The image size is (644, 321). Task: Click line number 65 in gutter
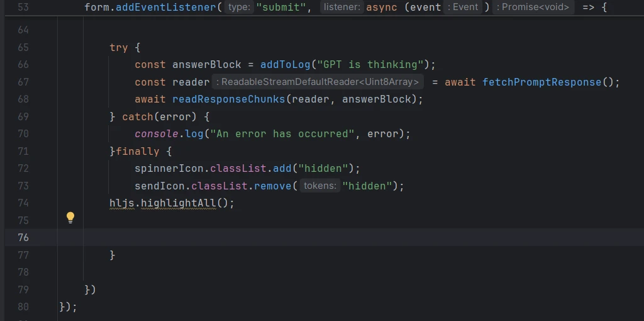23,48
